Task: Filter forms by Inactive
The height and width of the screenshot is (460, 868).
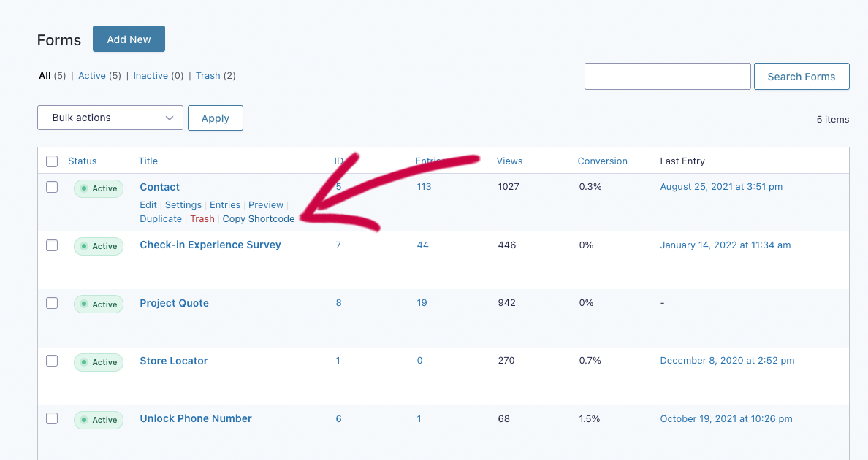Action: click(x=151, y=76)
